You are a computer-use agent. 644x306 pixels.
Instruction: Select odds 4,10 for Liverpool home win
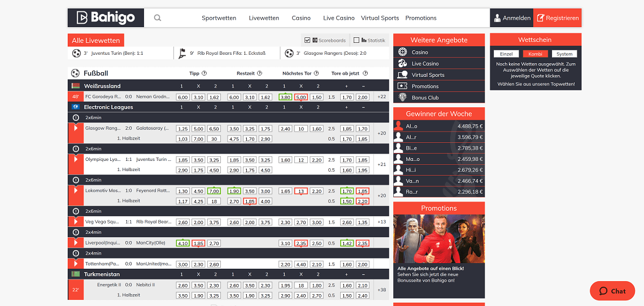coord(183,243)
